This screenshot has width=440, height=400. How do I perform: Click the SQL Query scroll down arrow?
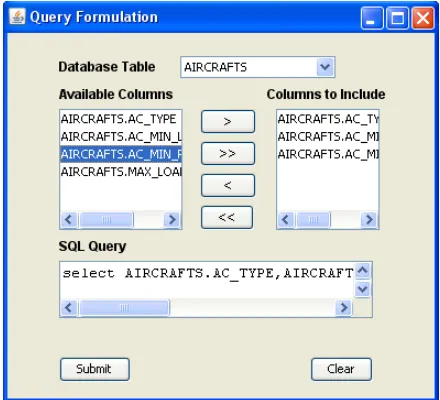tap(362, 289)
